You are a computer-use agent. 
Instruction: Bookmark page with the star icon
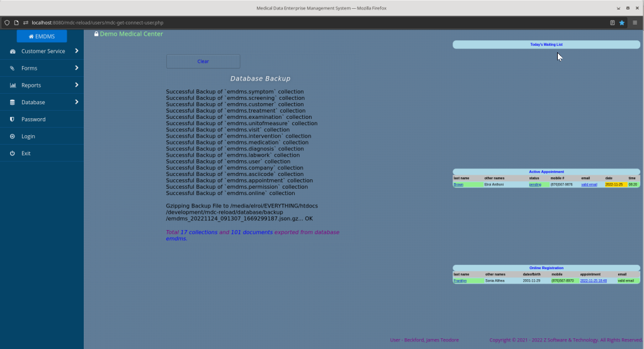622,23
